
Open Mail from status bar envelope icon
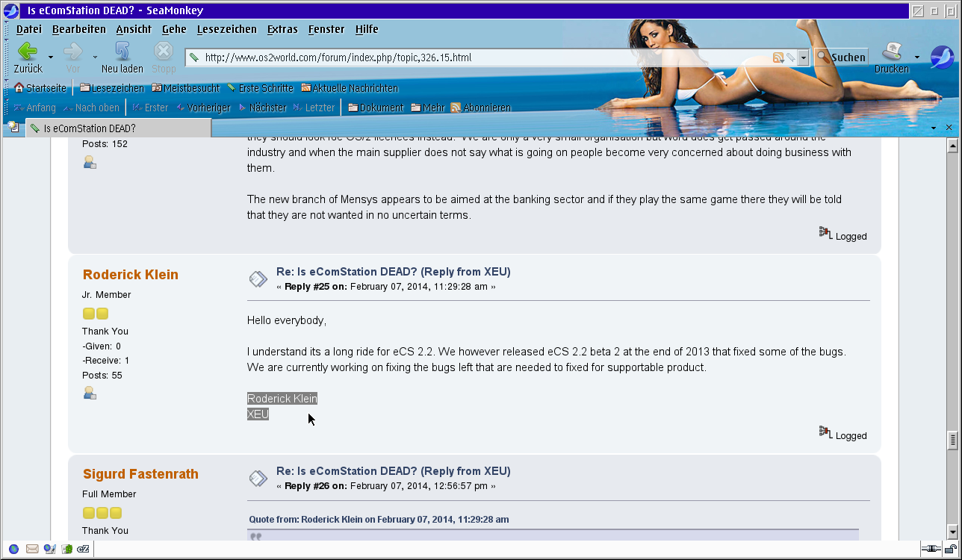[x=32, y=550]
